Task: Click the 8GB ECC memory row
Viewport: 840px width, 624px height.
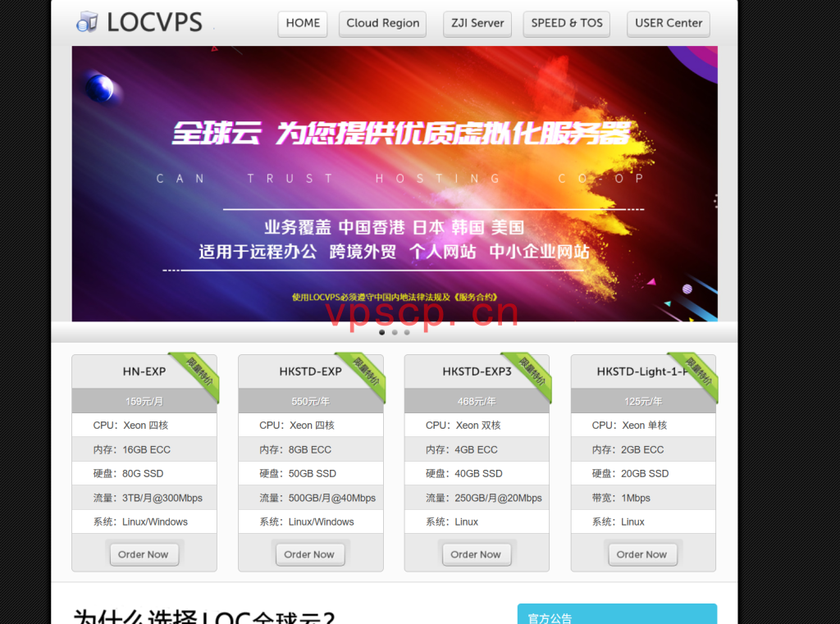Action: coord(311,449)
